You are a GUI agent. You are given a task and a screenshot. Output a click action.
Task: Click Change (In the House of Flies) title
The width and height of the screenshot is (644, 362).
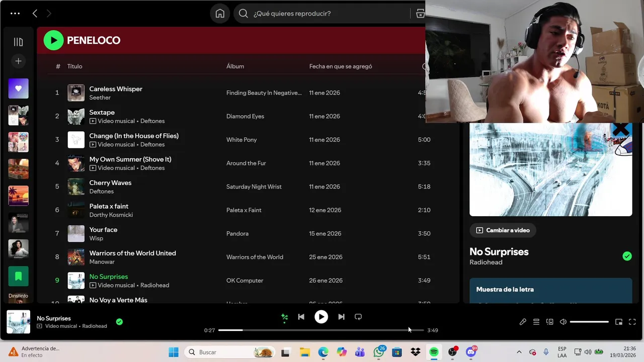click(x=134, y=136)
